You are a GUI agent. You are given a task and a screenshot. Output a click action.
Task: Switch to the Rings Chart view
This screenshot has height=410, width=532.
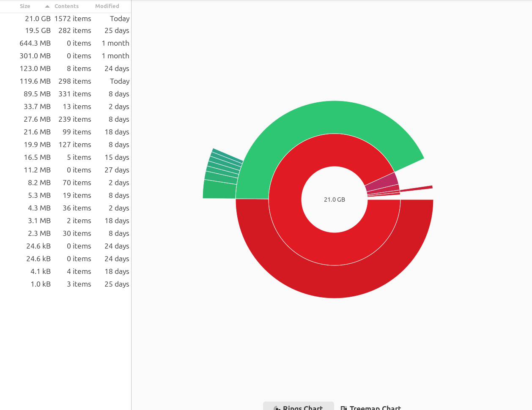pos(299,406)
